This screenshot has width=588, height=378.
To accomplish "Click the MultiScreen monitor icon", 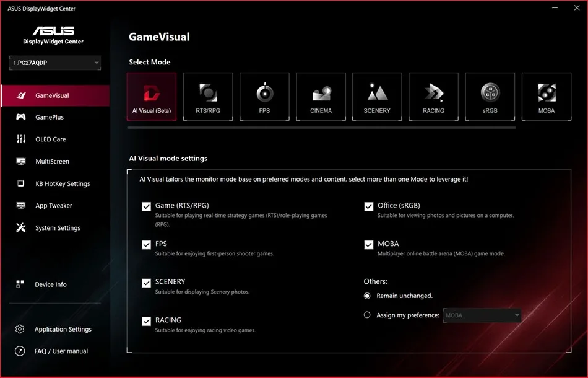I will pyautogui.click(x=21, y=161).
